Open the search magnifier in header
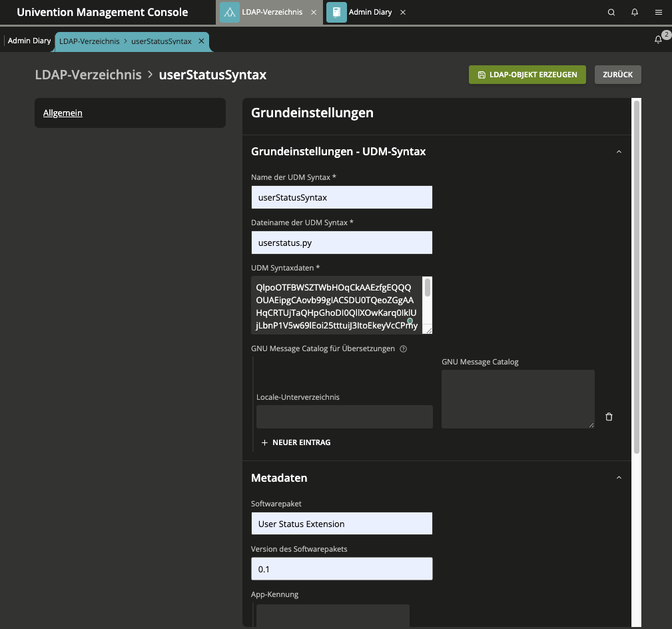672x629 pixels. click(x=611, y=13)
